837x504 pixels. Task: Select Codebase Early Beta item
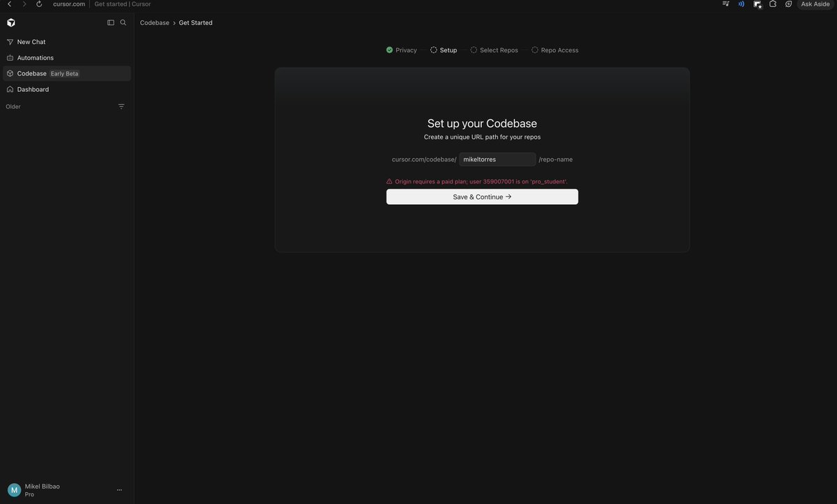(x=67, y=73)
